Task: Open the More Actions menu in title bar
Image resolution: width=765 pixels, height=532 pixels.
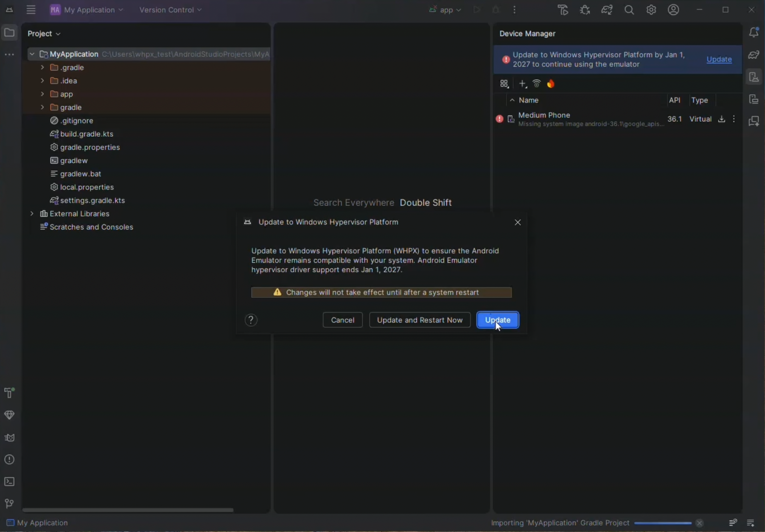Action: (x=514, y=10)
